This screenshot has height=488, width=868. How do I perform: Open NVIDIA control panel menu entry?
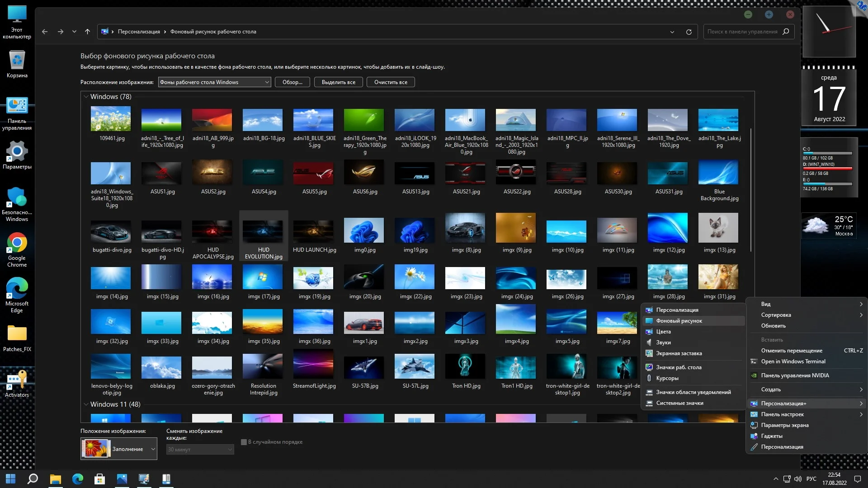[x=795, y=375]
